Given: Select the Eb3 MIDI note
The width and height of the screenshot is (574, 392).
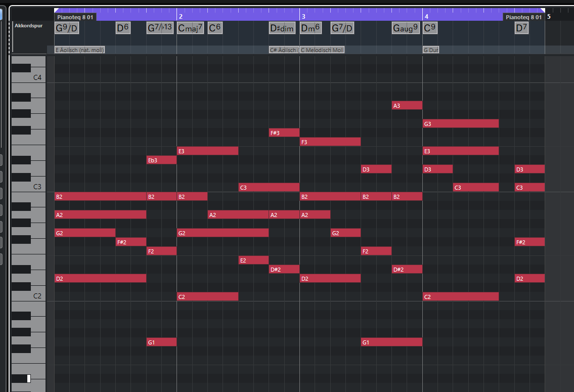Looking at the screenshot, I should click(x=161, y=160).
